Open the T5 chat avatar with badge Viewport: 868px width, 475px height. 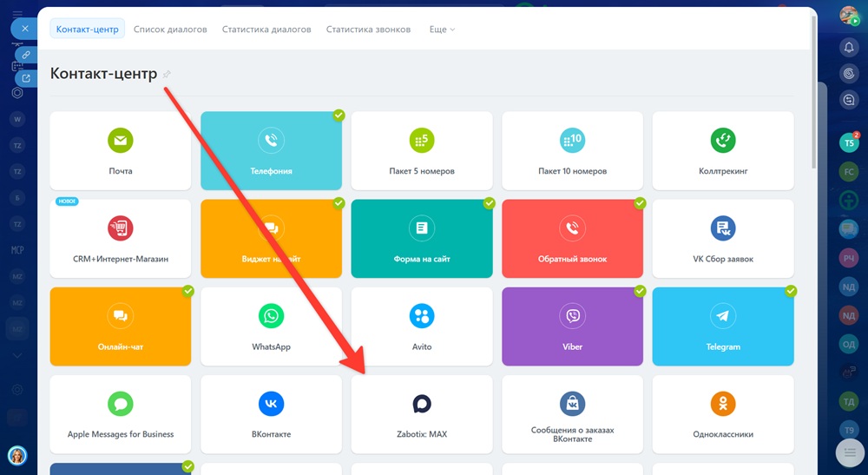pyautogui.click(x=849, y=143)
